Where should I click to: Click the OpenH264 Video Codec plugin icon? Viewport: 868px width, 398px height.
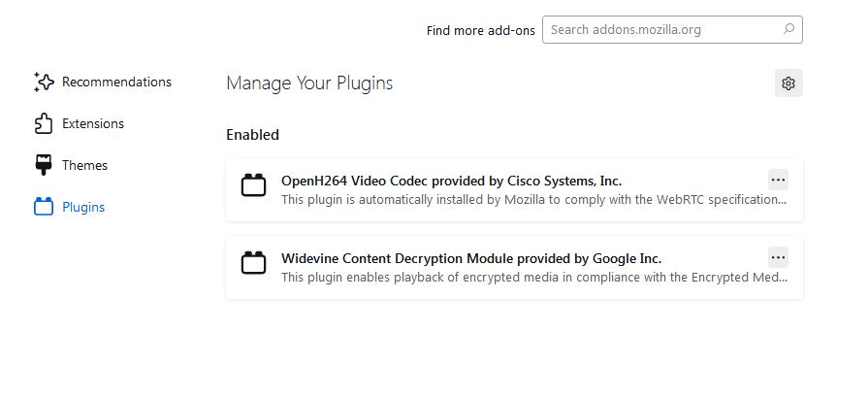(x=253, y=185)
